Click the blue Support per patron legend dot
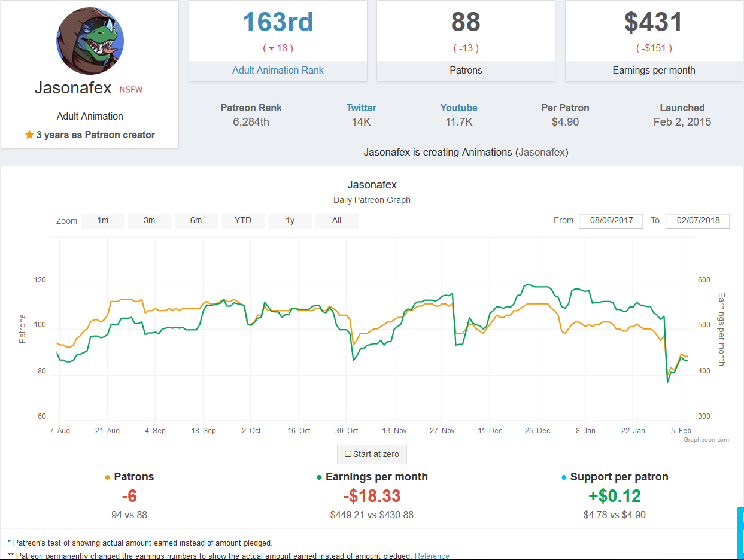This screenshot has width=744, height=560. pyautogui.click(x=564, y=477)
